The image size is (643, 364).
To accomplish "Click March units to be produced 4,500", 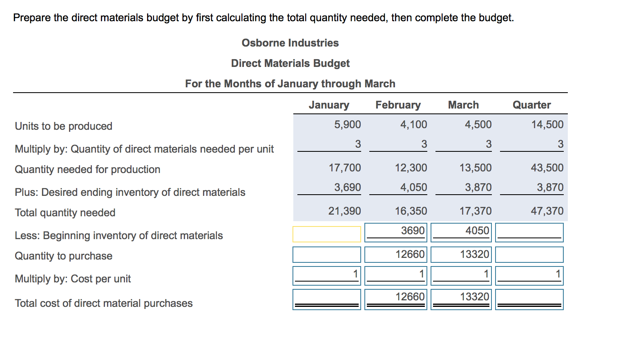I will [x=478, y=124].
